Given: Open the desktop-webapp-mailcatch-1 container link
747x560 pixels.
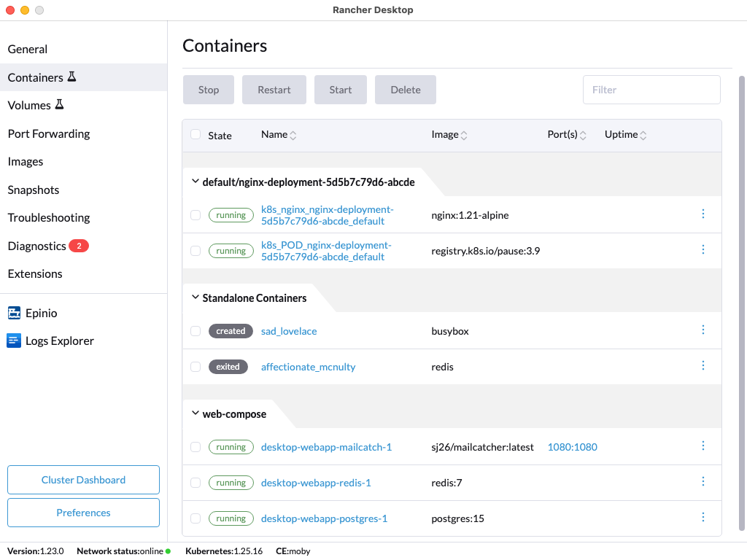Looking at the screenshot, I should [x=326, y=447].
